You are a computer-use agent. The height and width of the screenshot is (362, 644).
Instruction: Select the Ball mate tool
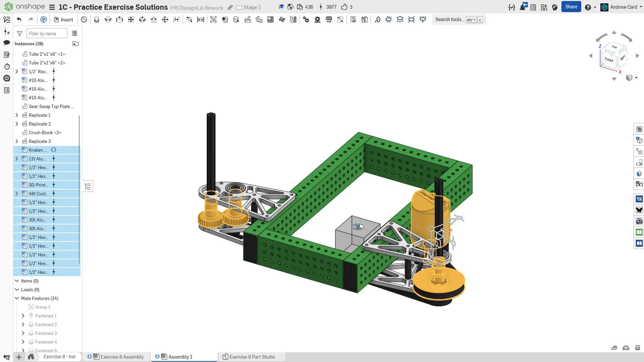tap(165, 19)
